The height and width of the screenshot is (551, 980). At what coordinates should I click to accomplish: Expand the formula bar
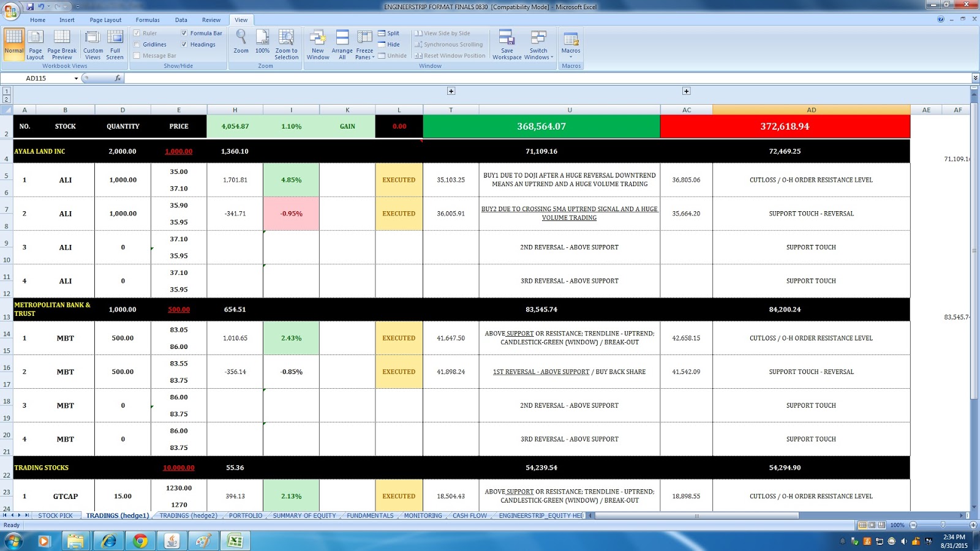[x=975, y=78]
